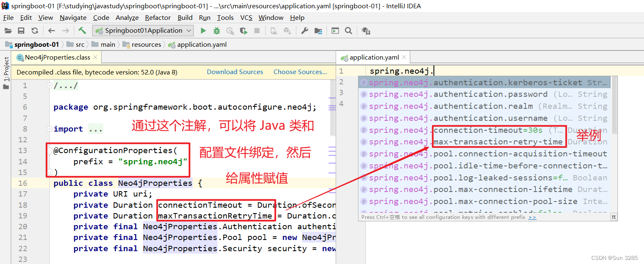The width and height of the screenshot is (644, 264).
Task: Click the Stop square icon
Action: pyautogui.click(x=257, y=31)
